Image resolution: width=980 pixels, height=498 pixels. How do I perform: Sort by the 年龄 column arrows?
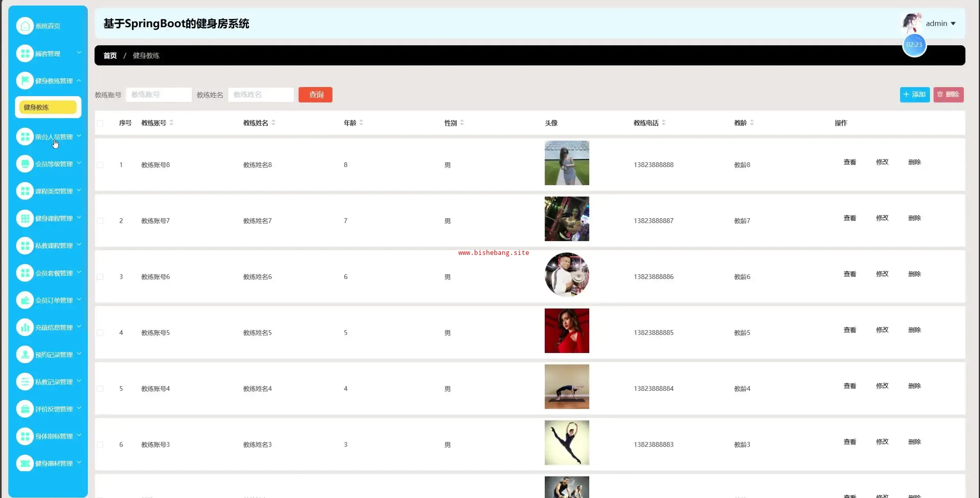tap(361, 123)
